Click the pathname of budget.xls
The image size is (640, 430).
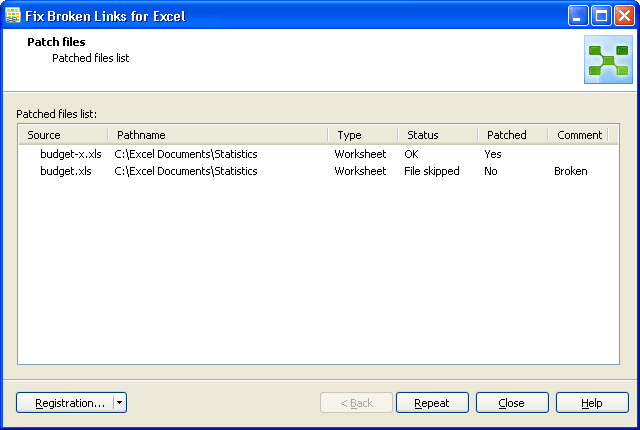click(x=186, y=171)
